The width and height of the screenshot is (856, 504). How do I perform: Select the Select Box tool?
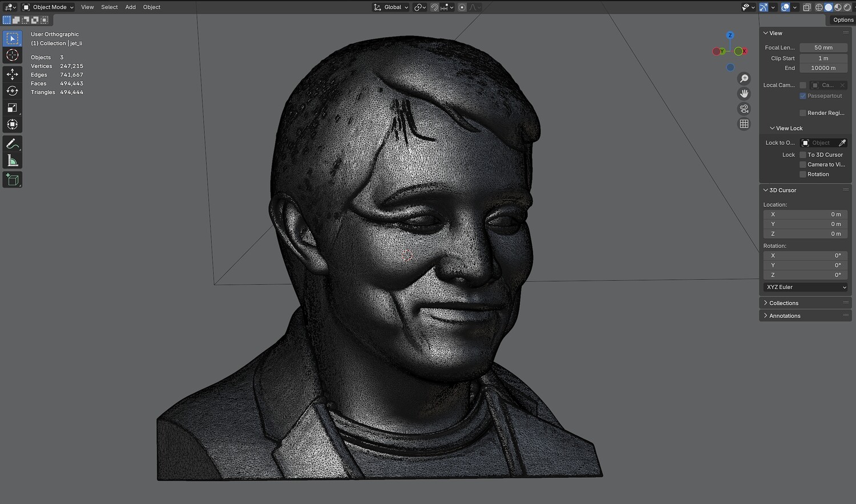tap(13, 38)
